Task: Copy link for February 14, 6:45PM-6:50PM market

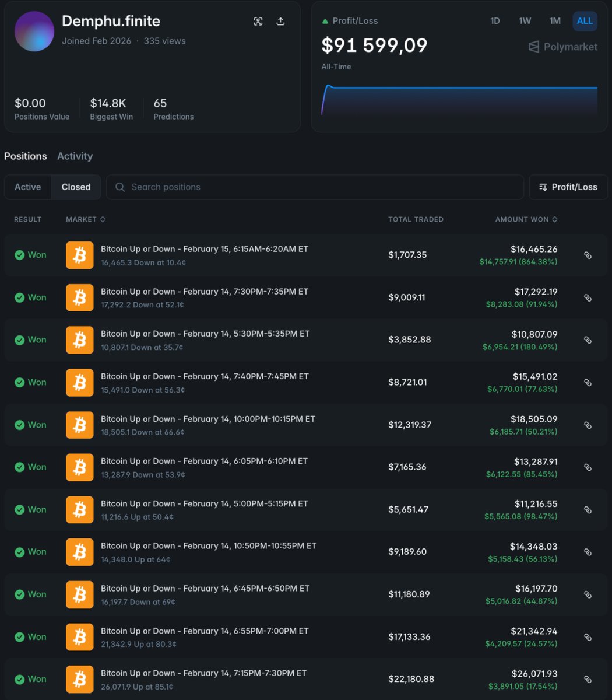Action: (x=588, y=594)
